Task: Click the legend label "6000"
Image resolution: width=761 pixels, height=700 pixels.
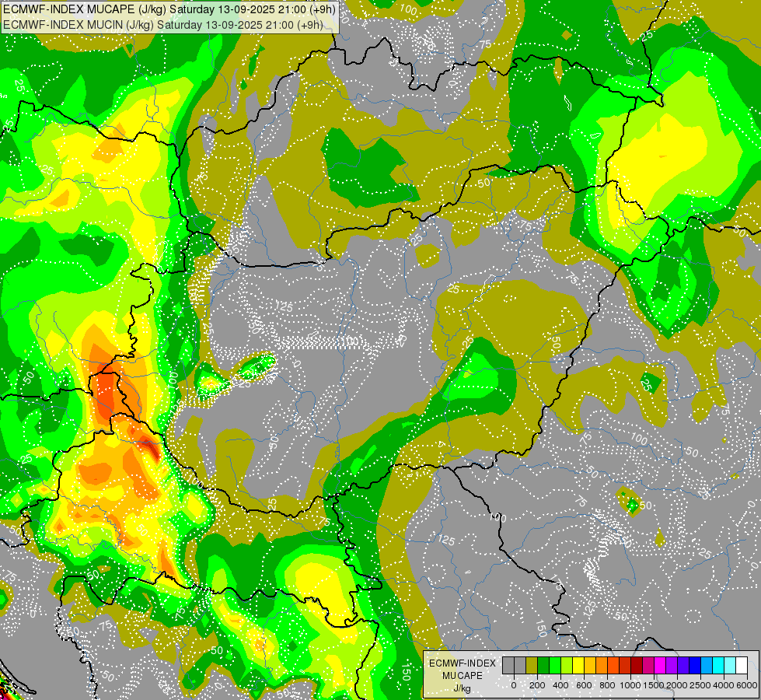Action: 747,685
